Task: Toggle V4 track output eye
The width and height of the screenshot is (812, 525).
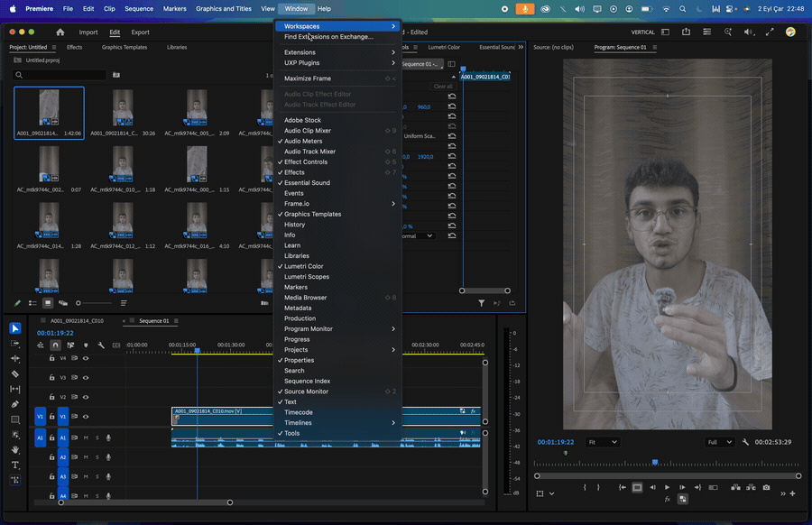Action: click(86, 358)
